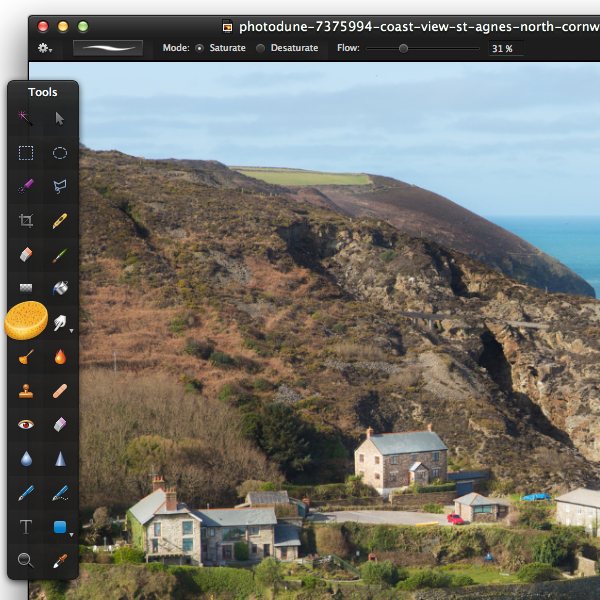Select the Move arrow tool
Viewport: 600px width, 600px height.
point(60,119)
